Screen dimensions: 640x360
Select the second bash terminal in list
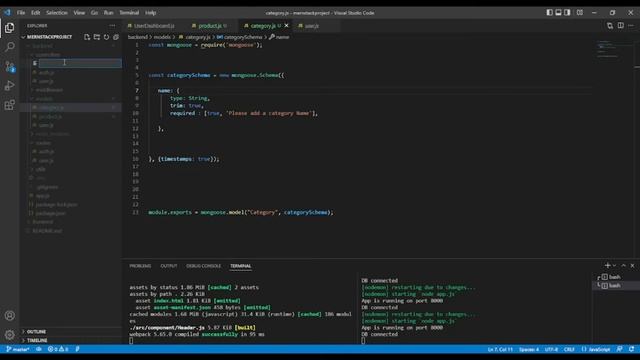pyautogui.click(x=614, y=286)
